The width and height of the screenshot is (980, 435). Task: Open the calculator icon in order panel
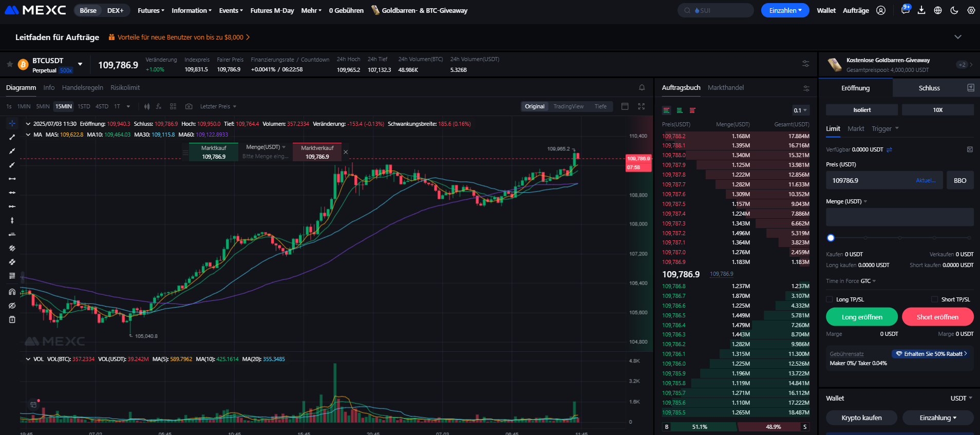(970, 149)
